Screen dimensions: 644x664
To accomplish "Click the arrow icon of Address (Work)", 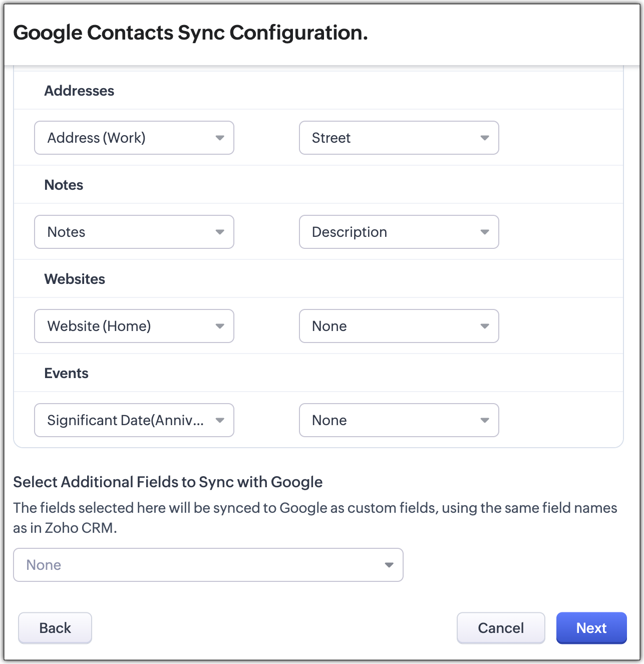I will click(220, 138).
